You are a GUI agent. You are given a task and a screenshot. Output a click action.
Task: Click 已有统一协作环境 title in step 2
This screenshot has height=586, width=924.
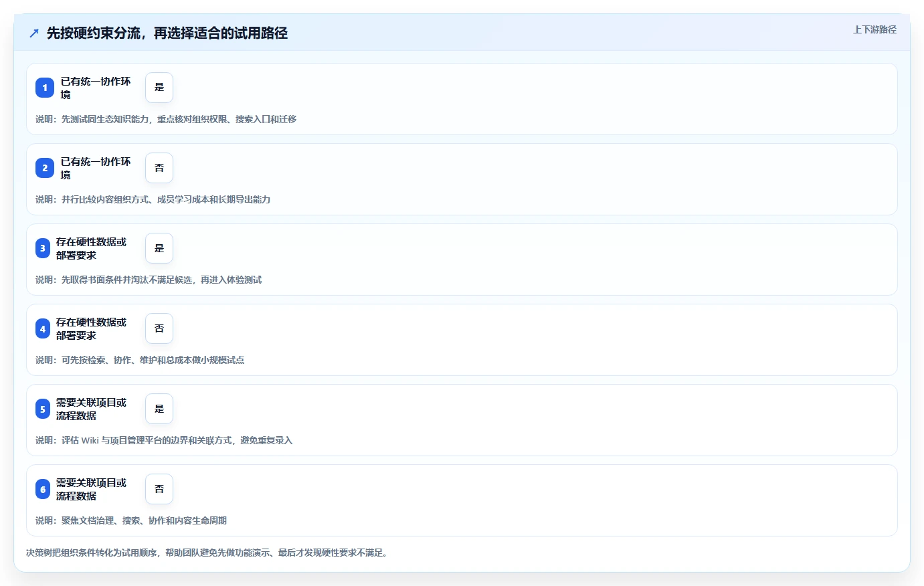[x=96, y=168]
